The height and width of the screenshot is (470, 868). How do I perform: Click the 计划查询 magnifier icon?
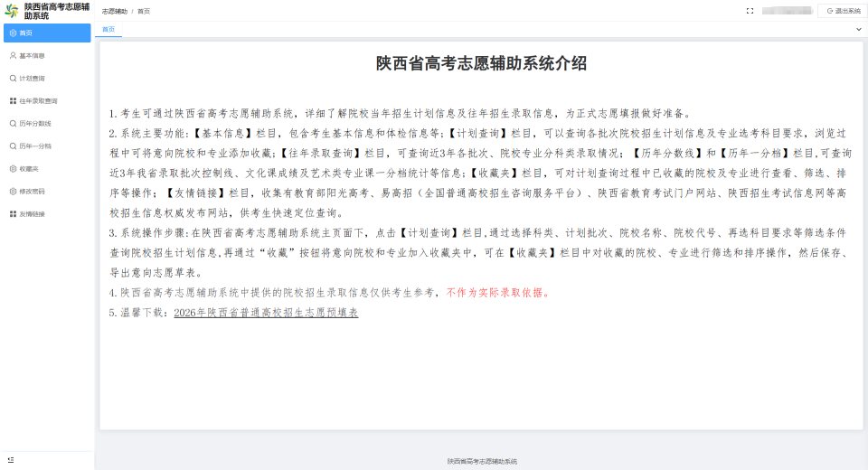pos(13,78)
